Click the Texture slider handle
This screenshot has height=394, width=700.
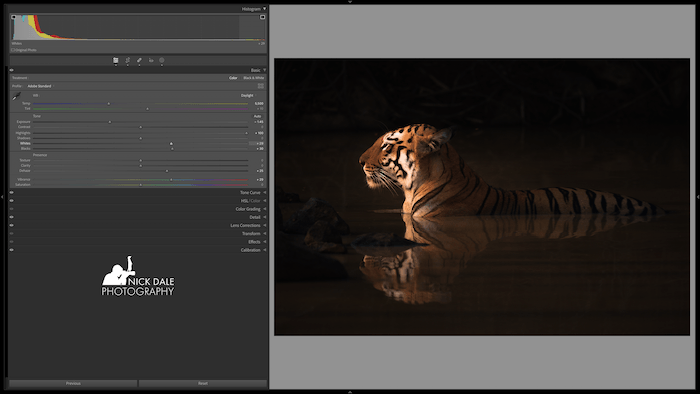(x=141, y=160)
